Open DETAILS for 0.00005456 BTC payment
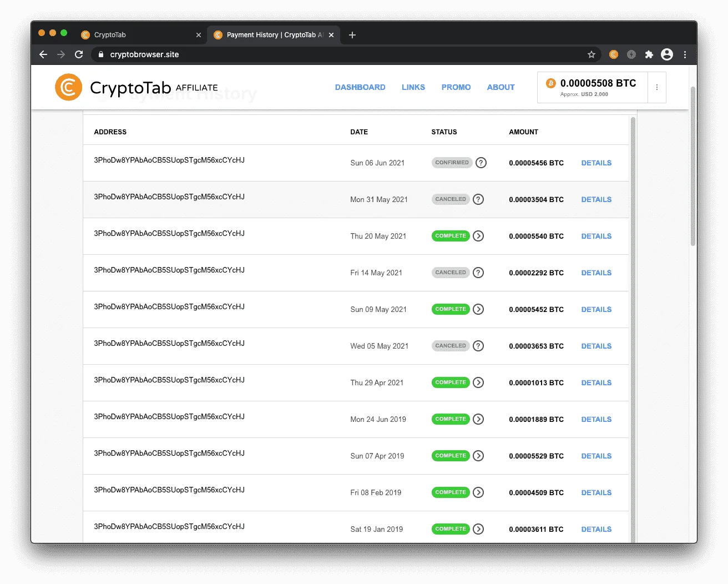This screenshot has height=584, width=728. pyautogui.click(x=596, y=163)
